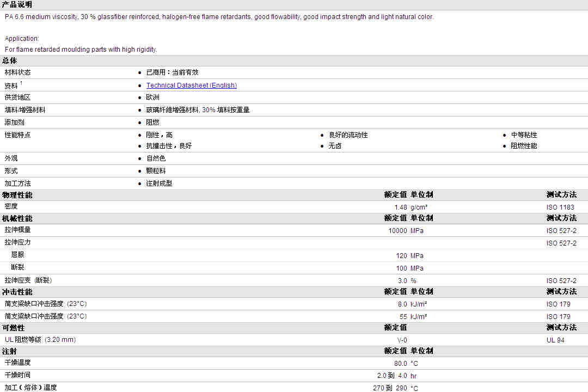This screenshot has width=588, height=392.
Task: Select the 中等粘性 feature
Action: pos(524,135)
